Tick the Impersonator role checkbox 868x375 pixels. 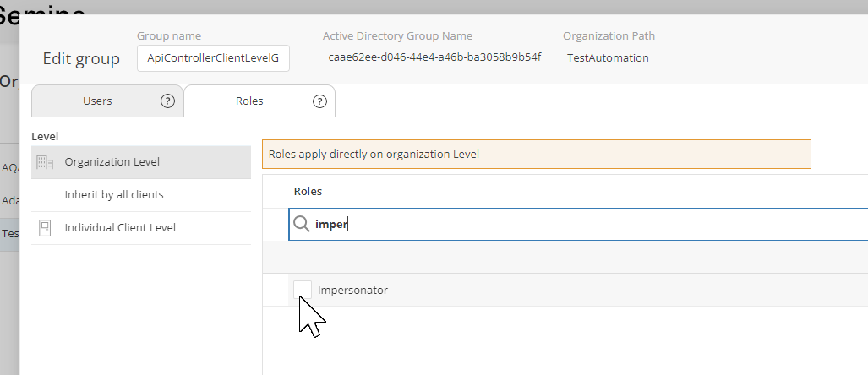(302, 290)
